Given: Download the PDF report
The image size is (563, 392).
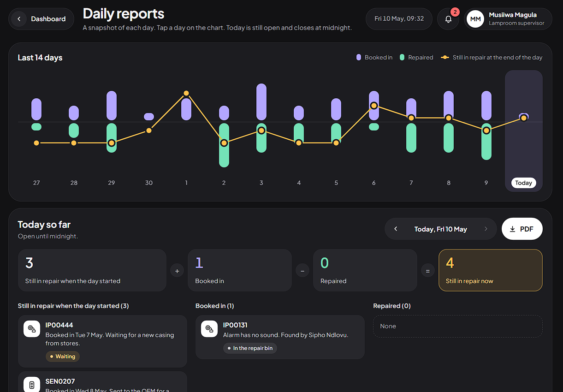Looking at the screenshot, I should coord(522,229).
